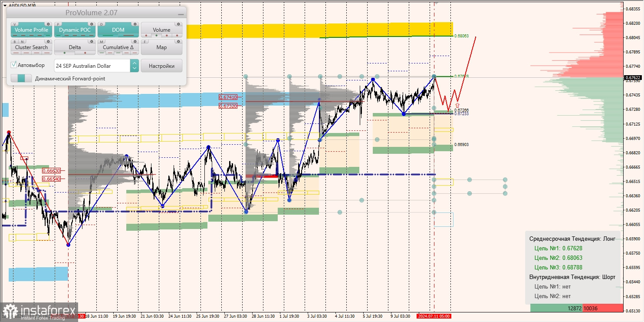Select the green segment under Dynamic POC
The height and width of the screenshot is (322, 644).
(58, 35)
